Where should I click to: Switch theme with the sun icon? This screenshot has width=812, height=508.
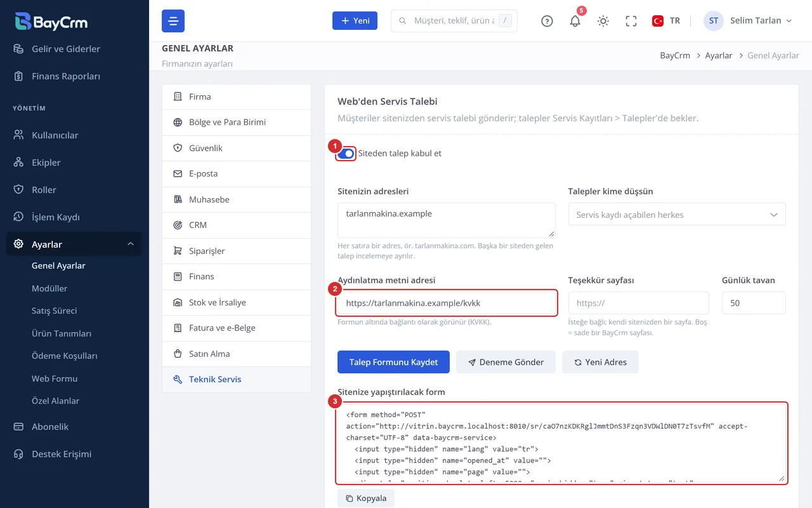(x=603, y=21)
